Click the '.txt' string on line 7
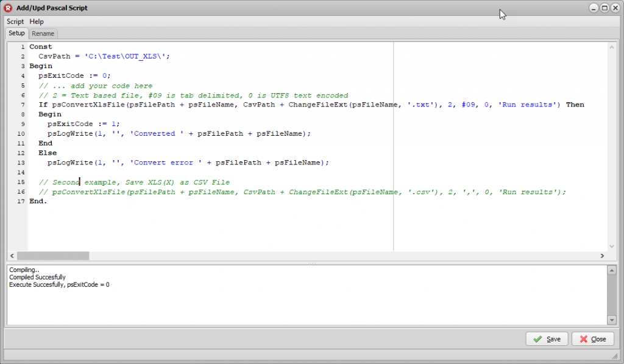Viewport: 624px width, 364px height. click(x=421, y=105)
